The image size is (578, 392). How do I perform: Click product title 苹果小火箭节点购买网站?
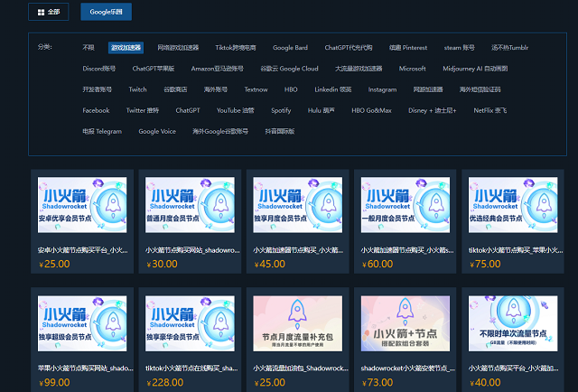pyautogui.click(x=86, y=369)
